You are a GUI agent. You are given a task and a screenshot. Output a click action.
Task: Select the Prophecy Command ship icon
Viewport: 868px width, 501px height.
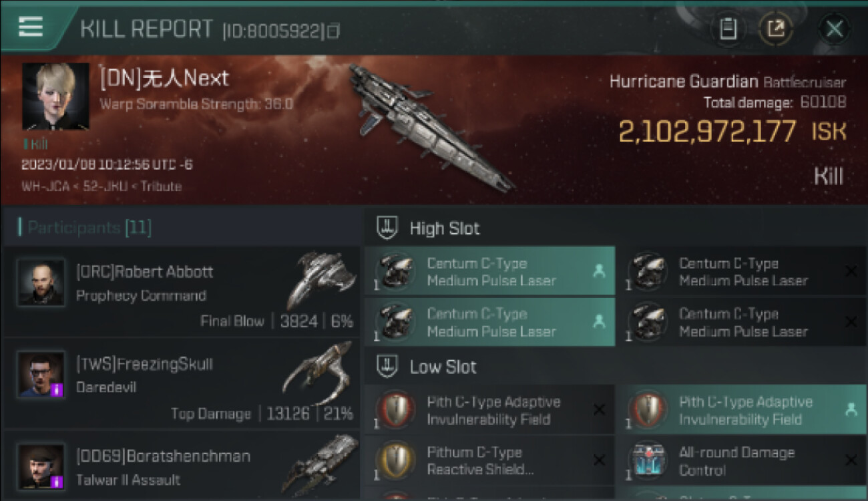320,280
